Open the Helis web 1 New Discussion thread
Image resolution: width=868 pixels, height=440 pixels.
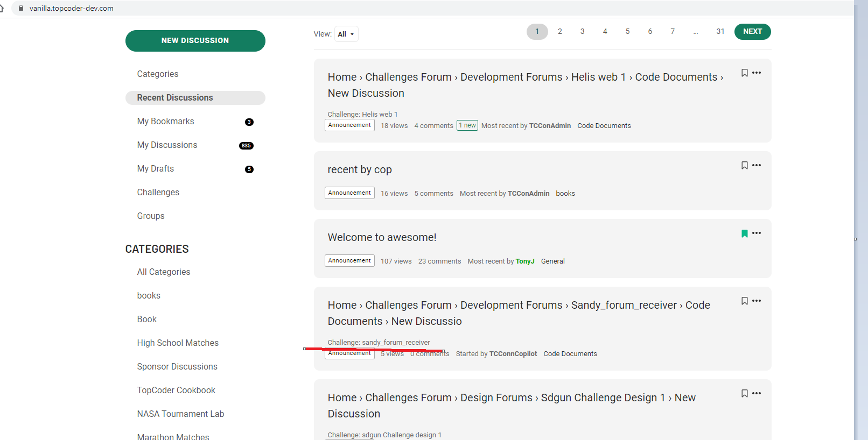pyautogui.click(x=526, y=85)
